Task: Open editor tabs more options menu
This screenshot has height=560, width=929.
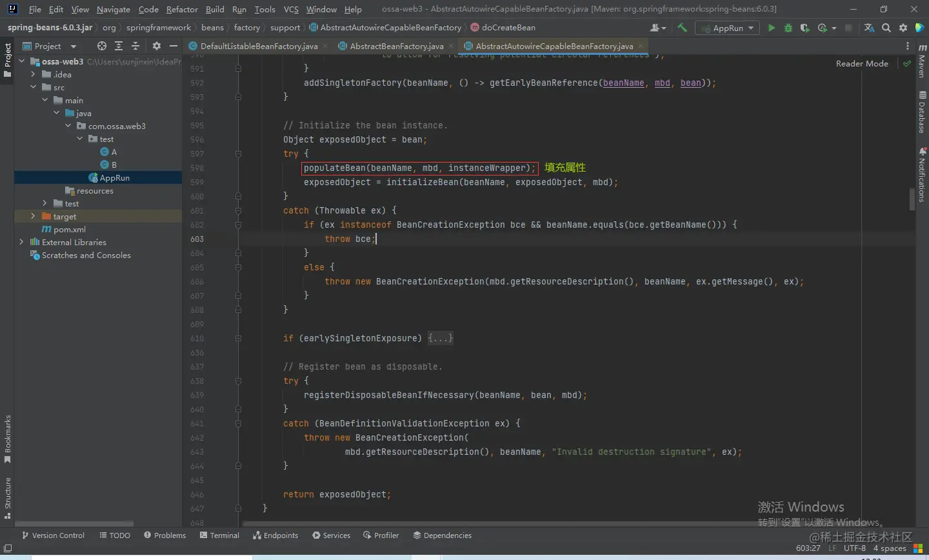Action: (x=908, y=46)
